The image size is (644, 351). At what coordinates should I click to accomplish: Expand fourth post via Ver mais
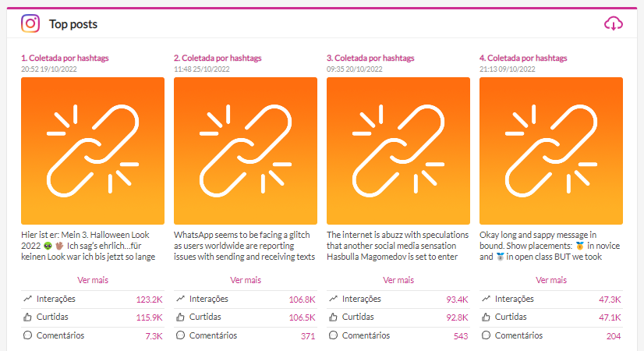pos(551,280)
